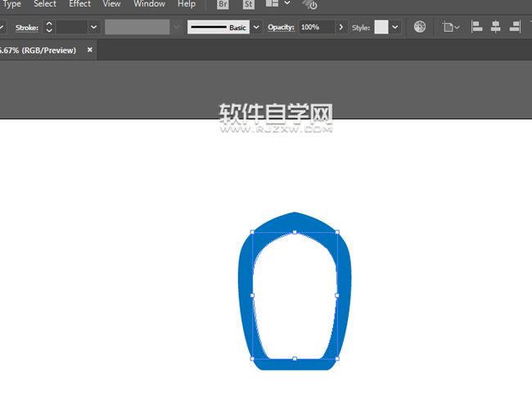Click the horizontal align left icon
Image resolution: width=532 pixels, height=404 pixels.
tap(476, 27)
